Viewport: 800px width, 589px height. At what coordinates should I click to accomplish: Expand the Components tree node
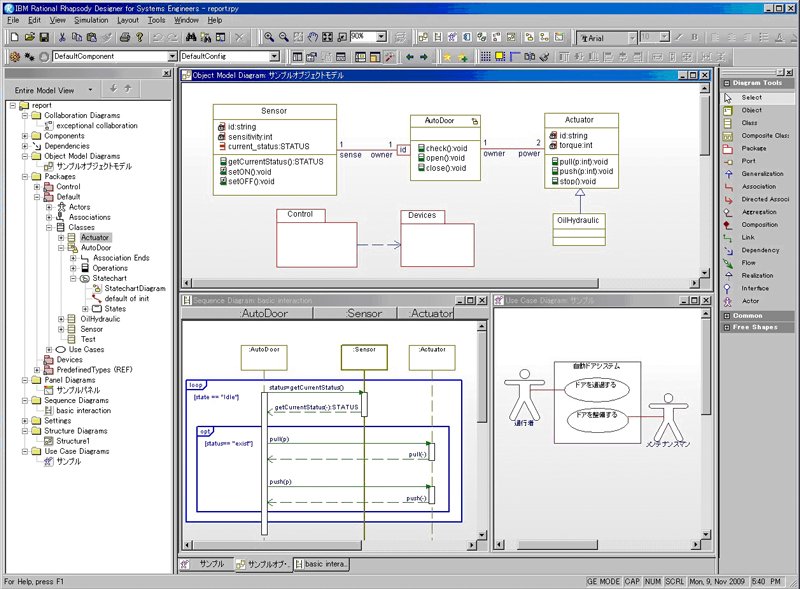point(25,136)
